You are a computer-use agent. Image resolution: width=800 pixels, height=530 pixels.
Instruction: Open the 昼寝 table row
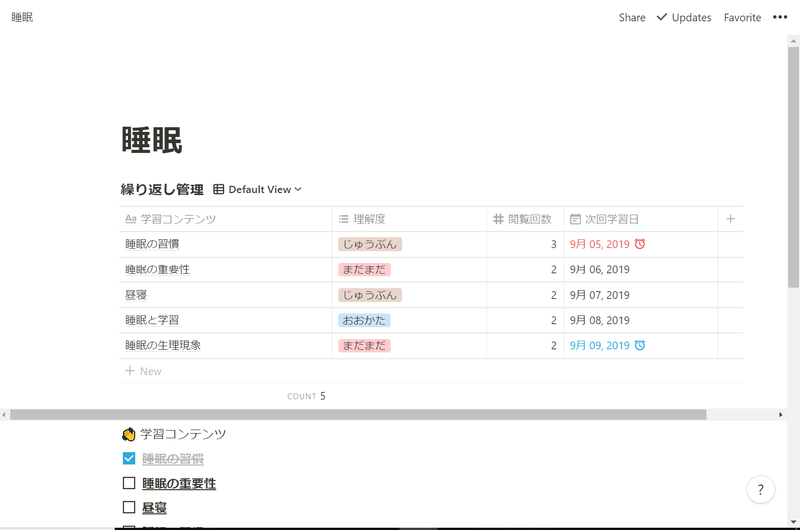pos(136,295)
